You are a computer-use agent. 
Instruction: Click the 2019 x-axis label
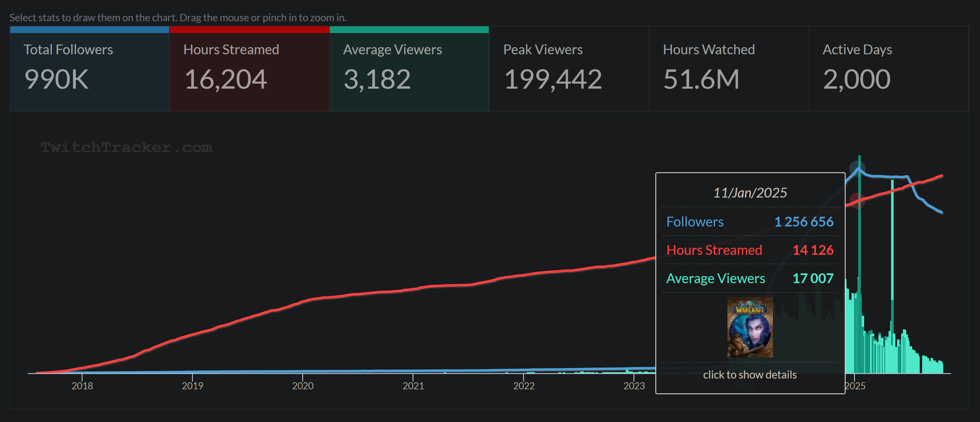pyautogui.click(x=193, y=386)
